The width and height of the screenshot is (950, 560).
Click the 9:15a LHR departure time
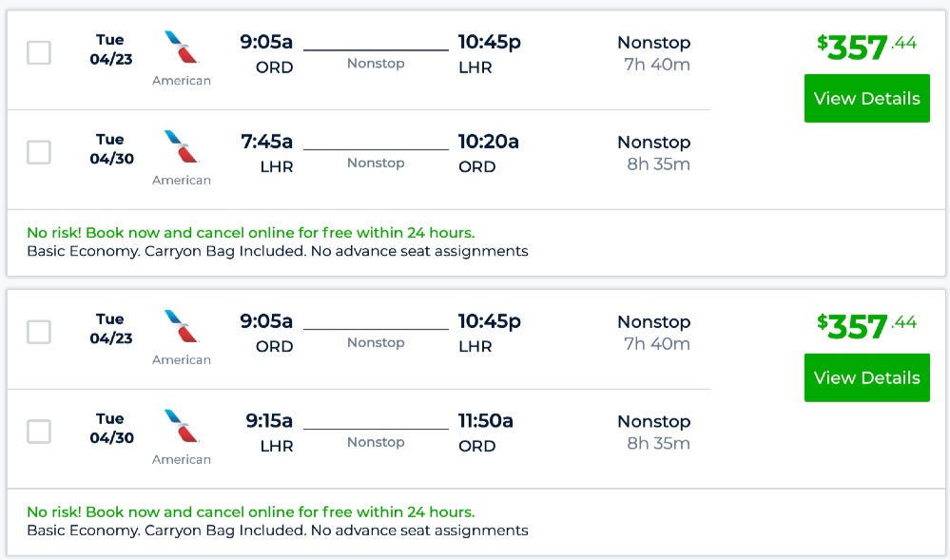pyautogui.click(x=269, y=421)
